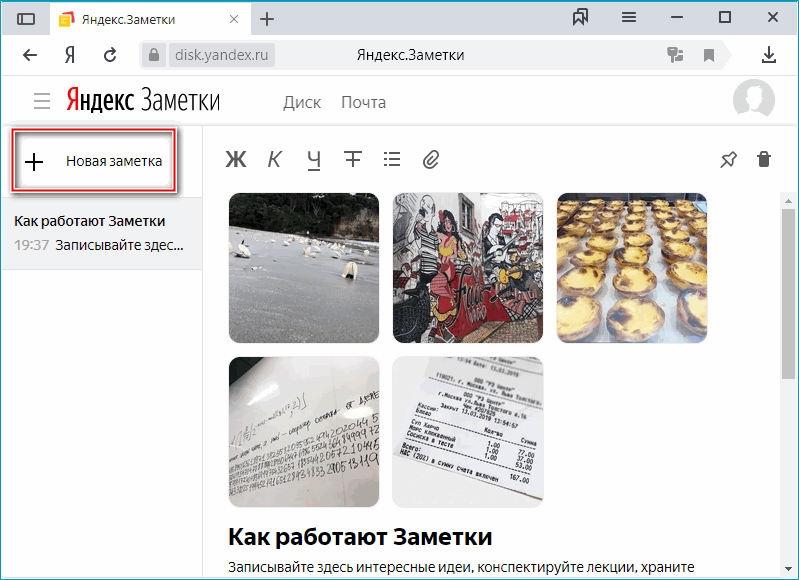Open the street mural photo thumbnail
Image resolution: width=799 pixels, height=580 pixels.
(468, 268)
